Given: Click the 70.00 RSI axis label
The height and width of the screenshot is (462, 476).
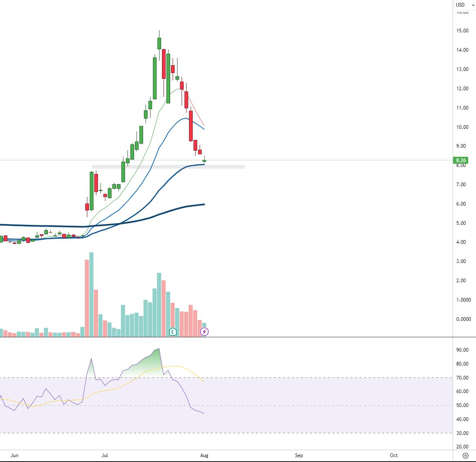Looking at the screenshot, I should (462, 377).
